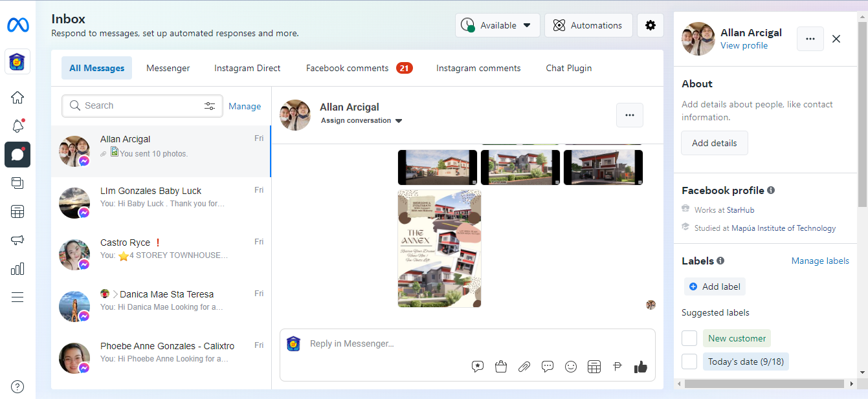The width and height of the screenshot is (868, 399).
Task: Open appointment calendar grid icon in composer
Action: point(594,367)
